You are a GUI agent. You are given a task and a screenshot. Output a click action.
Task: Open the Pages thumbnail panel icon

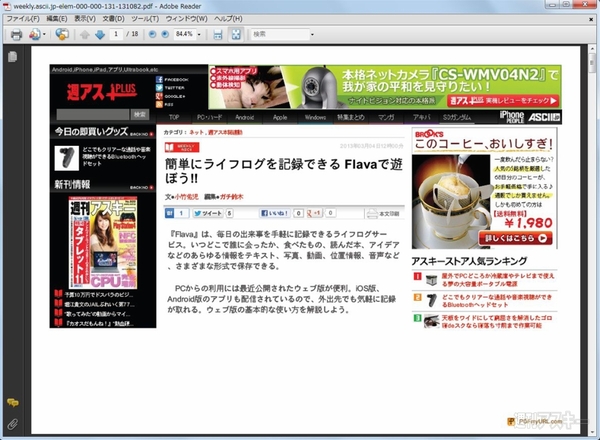12,57
